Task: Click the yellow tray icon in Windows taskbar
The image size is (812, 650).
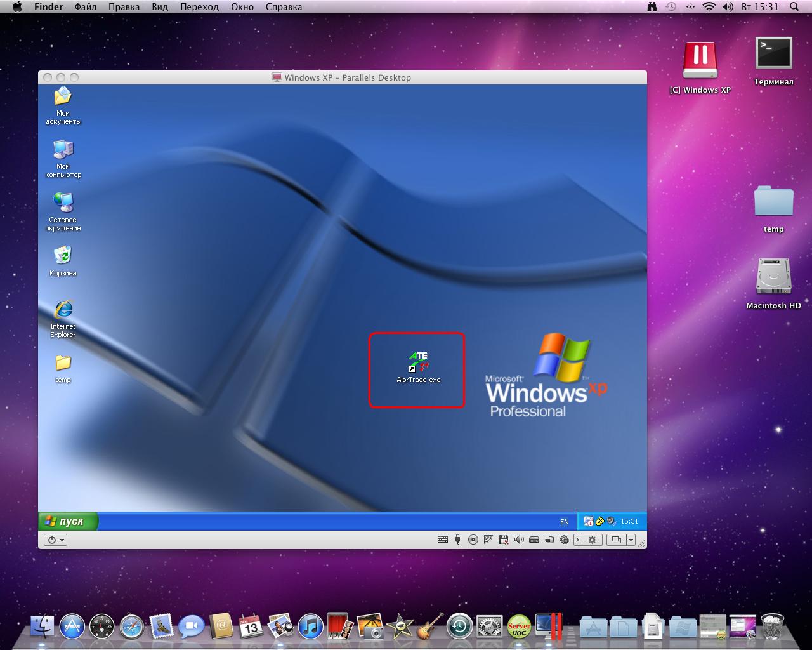Action: coord(599,521)
